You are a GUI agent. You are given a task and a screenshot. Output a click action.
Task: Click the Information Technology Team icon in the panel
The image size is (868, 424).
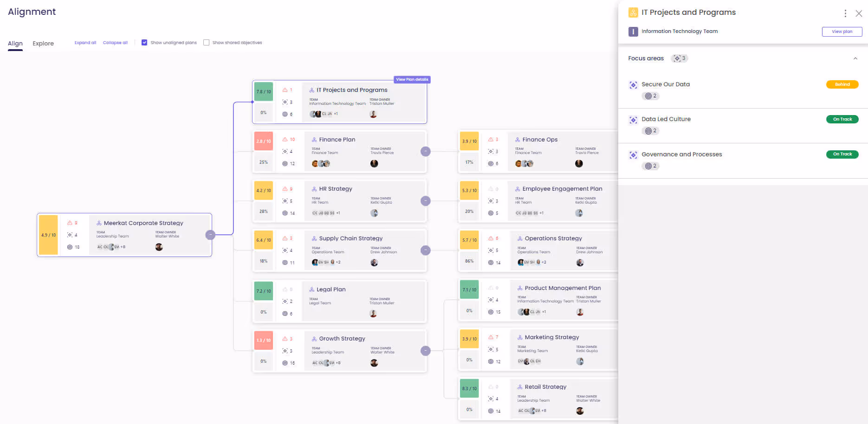633,32
